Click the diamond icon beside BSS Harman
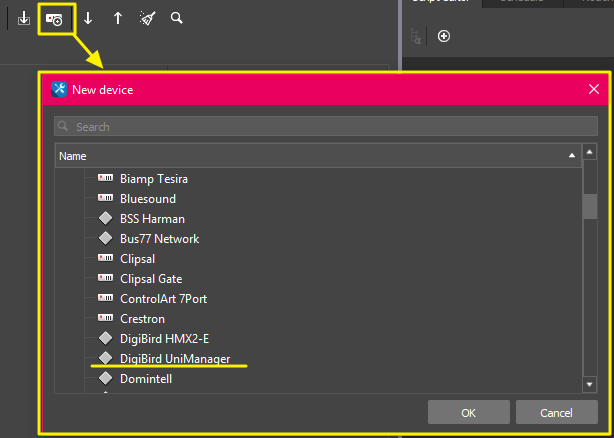614x438 pixels. click(105, 218)
